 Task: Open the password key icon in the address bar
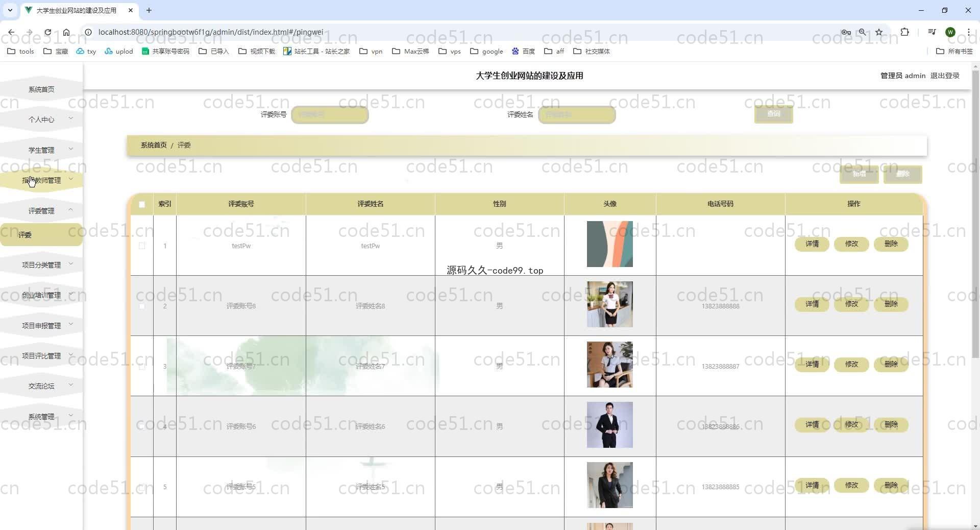pyautogui.click(x=846, y=32)
